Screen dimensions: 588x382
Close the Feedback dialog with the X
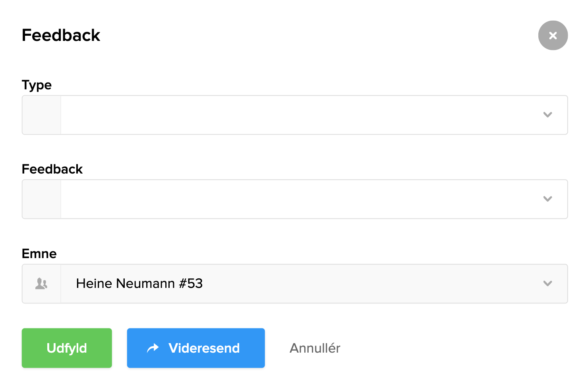(553, 36)
